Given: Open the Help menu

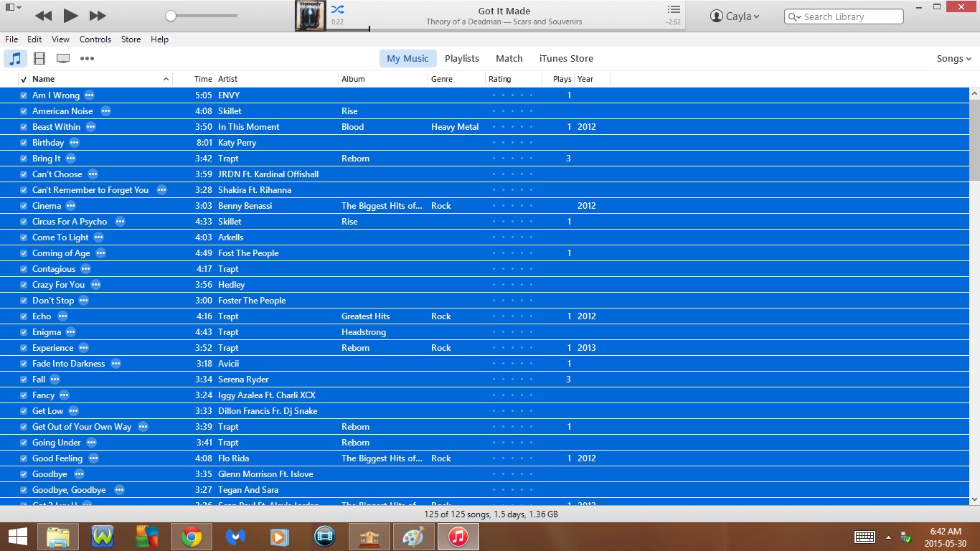Looking at the screenshot, I should [x=159, y=39].
